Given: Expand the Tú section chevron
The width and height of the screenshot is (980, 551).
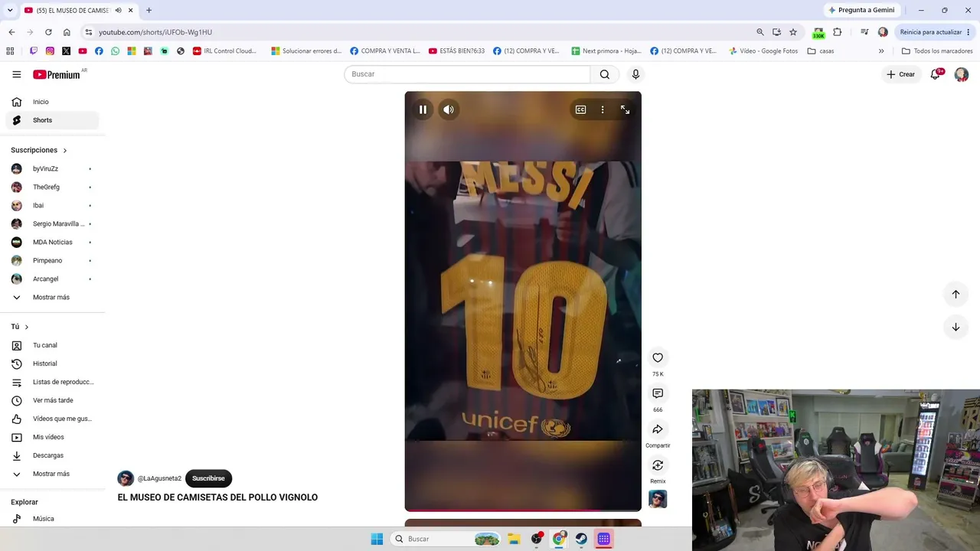Looking at the screenshot, I should (x=26, y=327).
